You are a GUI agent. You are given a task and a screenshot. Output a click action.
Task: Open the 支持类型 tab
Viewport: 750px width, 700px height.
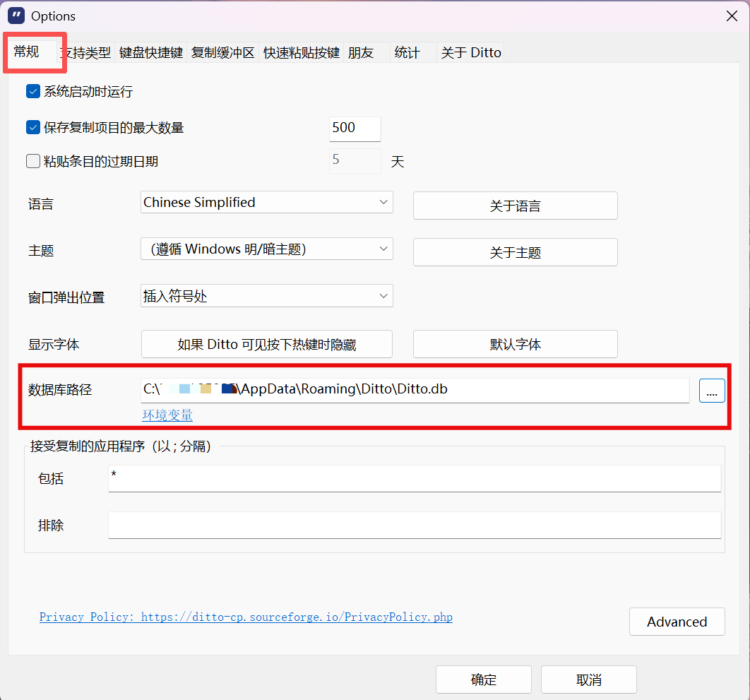[x=86, y=53]
